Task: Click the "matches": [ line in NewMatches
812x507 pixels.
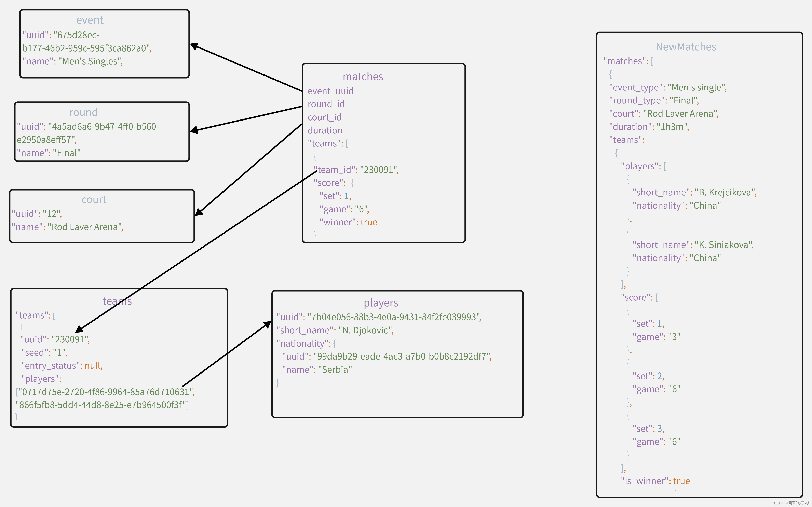Action: (628, 61)
